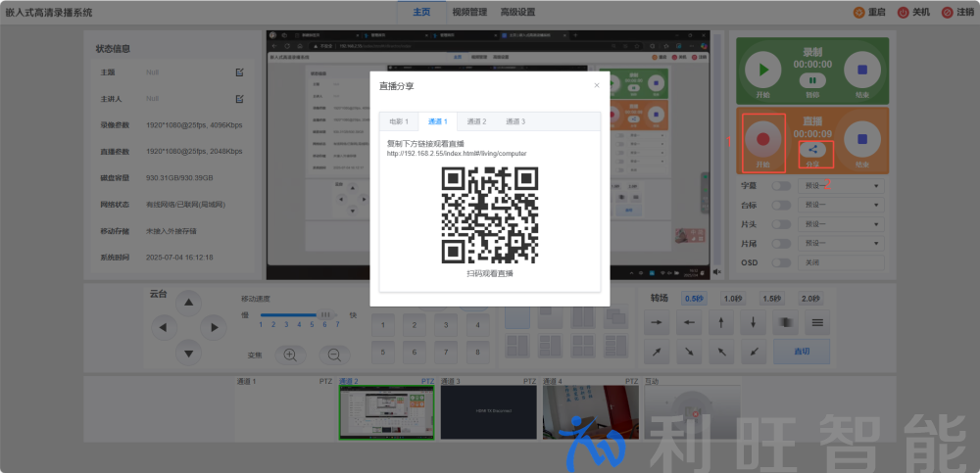Viewport: 980px width, 473px height.
Task: Toggle the 台标 logo switch
Action: click(x=781, y=205)
